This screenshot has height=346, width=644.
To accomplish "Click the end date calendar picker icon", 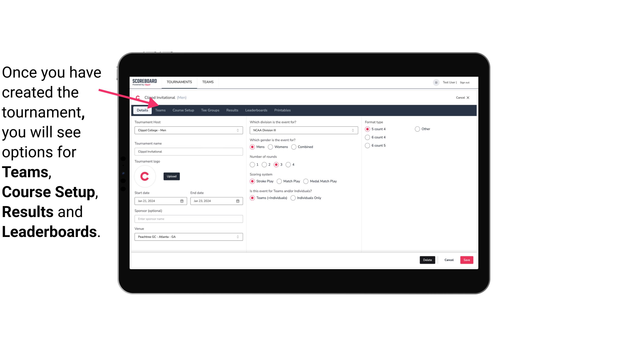I will 238,201.
